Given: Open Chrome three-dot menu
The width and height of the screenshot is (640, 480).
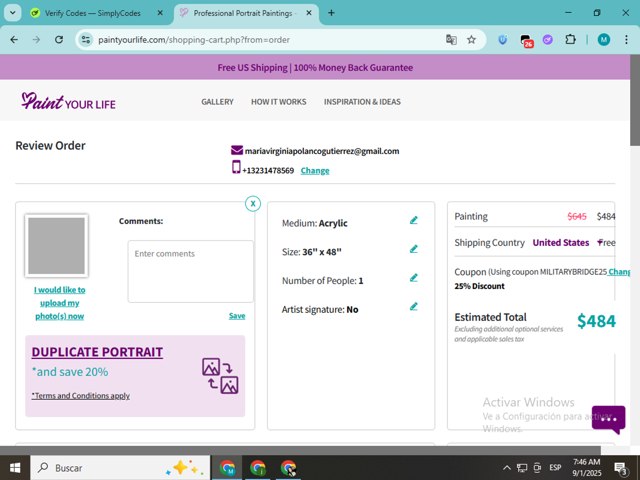Looking at the screenshot, I should [626, 40].
